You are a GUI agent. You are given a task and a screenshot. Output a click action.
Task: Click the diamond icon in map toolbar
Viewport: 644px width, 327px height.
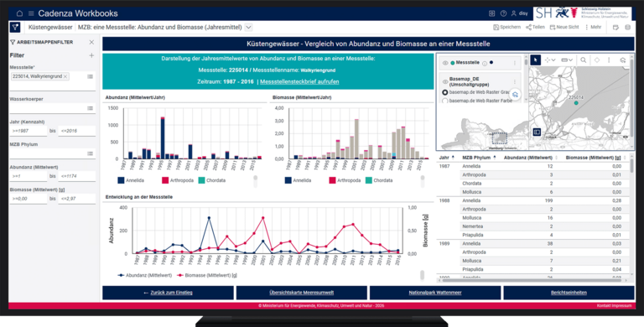tap(597, 60)
